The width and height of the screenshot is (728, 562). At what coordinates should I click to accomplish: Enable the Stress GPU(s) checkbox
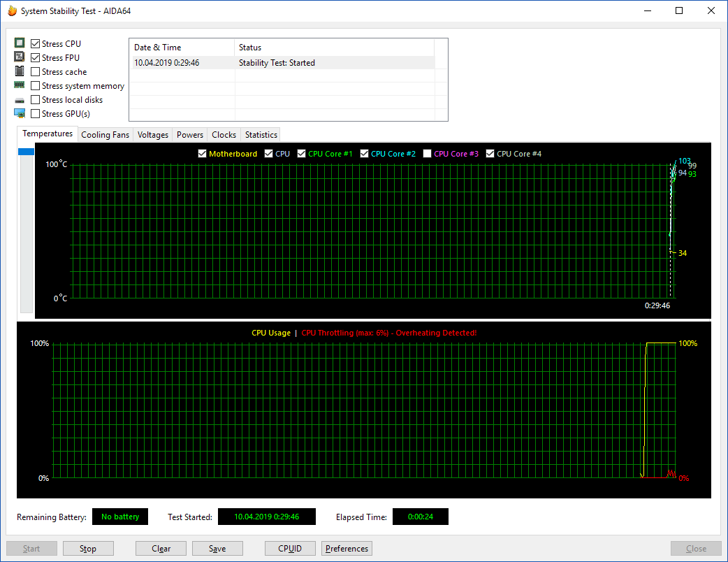pos(36,113)
